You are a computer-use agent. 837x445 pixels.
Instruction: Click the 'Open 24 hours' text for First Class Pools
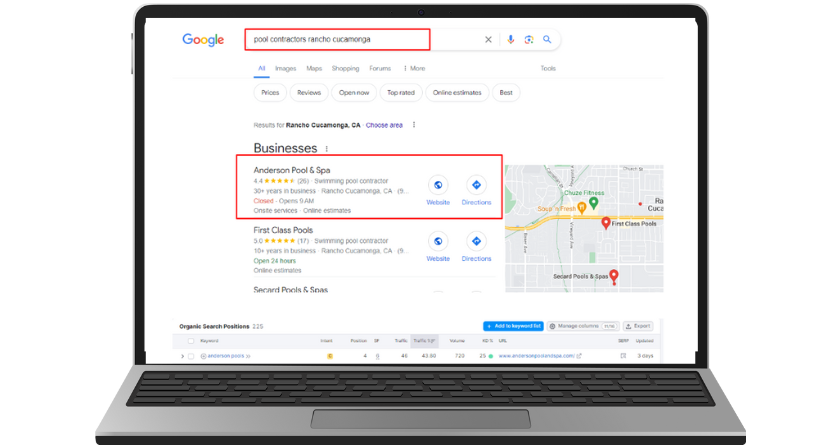(274, 261)
